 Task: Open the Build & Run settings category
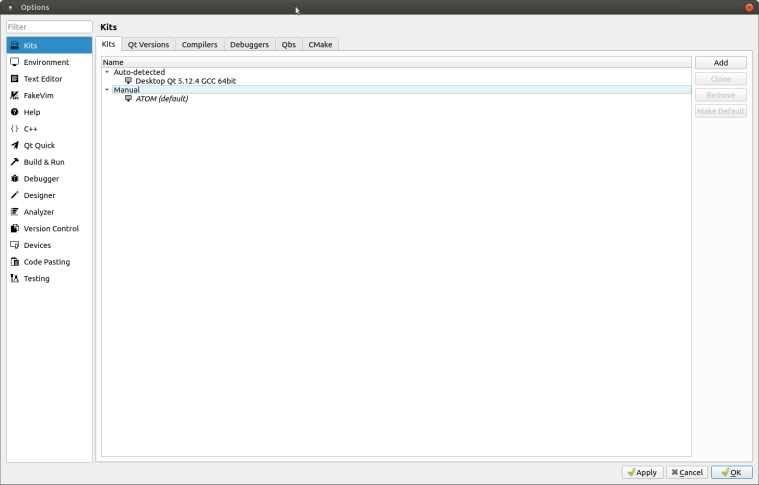pyautogui.click(x=44, y=162)
